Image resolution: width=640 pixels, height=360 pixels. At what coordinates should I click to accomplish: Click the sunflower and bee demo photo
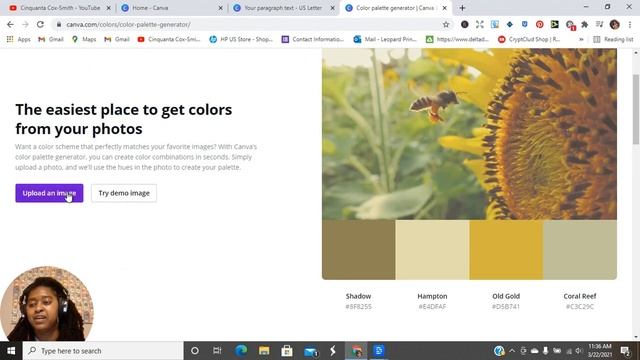click(x=469, y=134)
